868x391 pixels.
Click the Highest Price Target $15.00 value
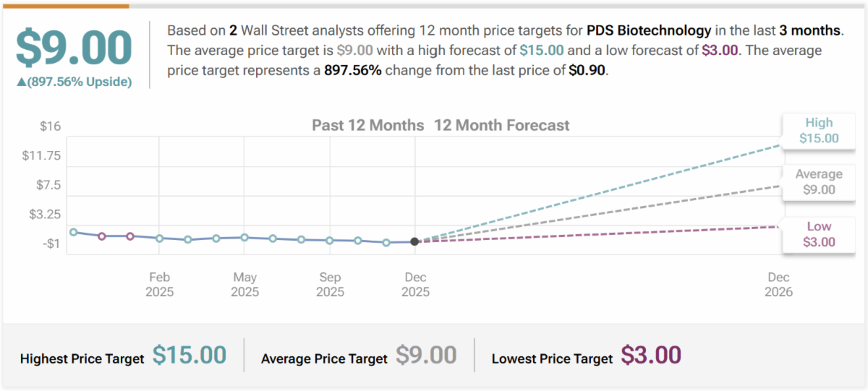click(190, 356)
